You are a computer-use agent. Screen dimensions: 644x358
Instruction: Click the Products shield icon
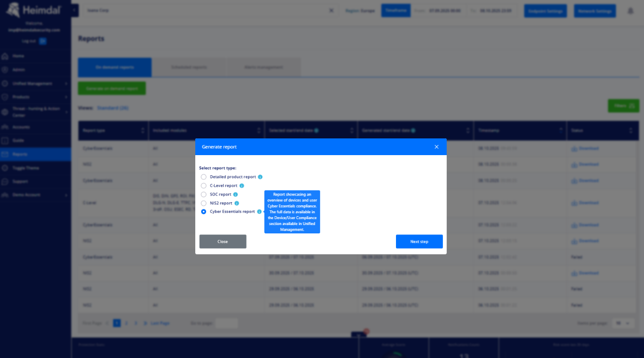coord(5,97)
